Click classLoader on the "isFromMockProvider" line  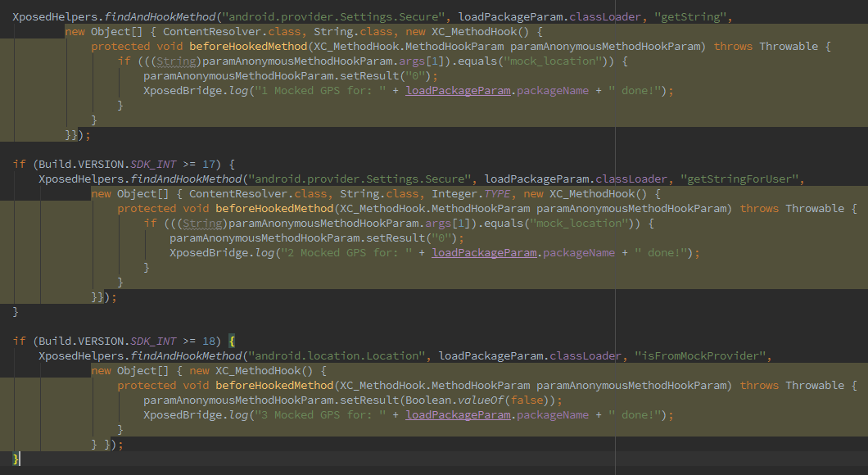point(585,356)
